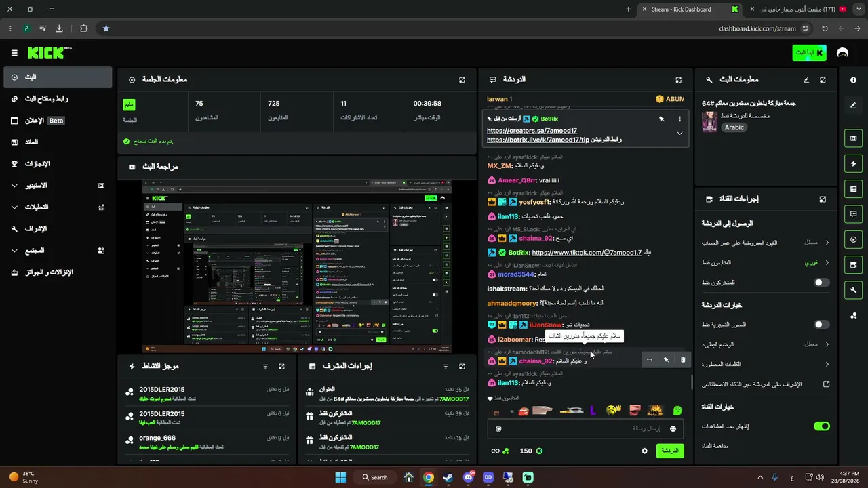Open the المتابعون فقط followers-only setting

[766, 262]
